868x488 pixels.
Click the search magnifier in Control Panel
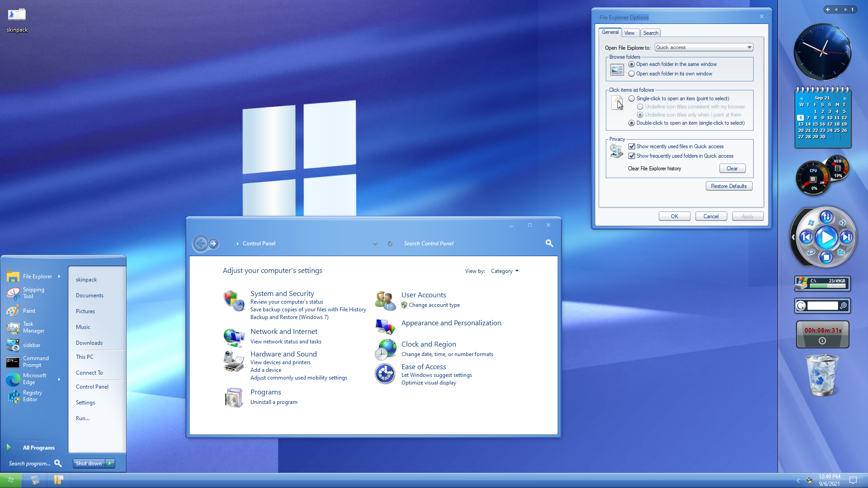coord(549,244)
